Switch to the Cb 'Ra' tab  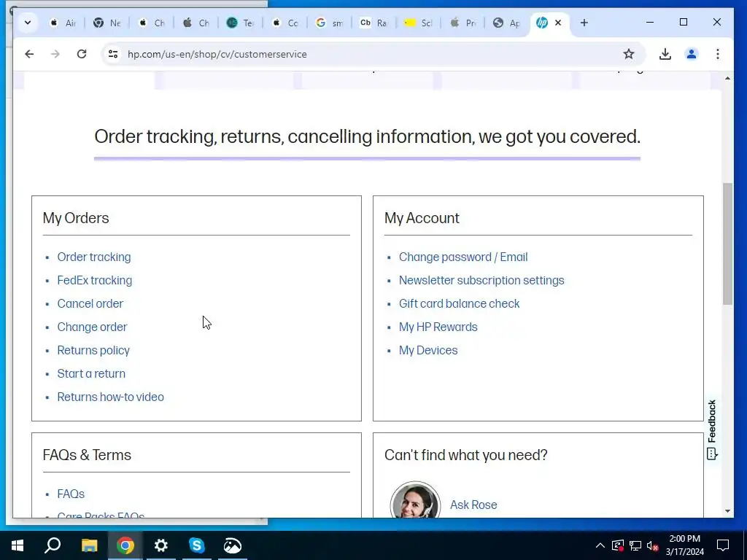[x=373, y=23]
